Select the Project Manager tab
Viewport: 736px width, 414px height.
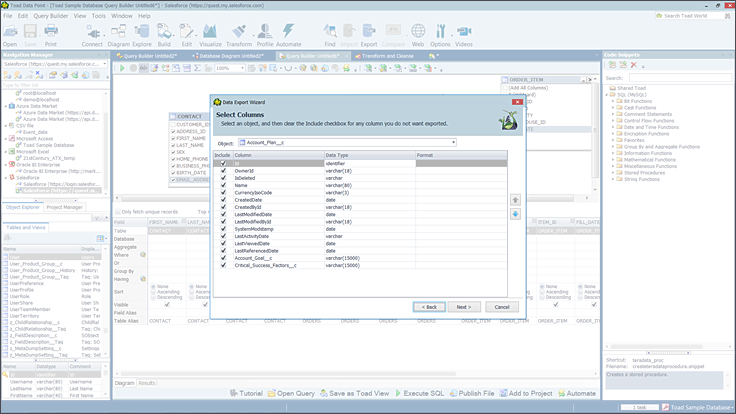(64, 207)
